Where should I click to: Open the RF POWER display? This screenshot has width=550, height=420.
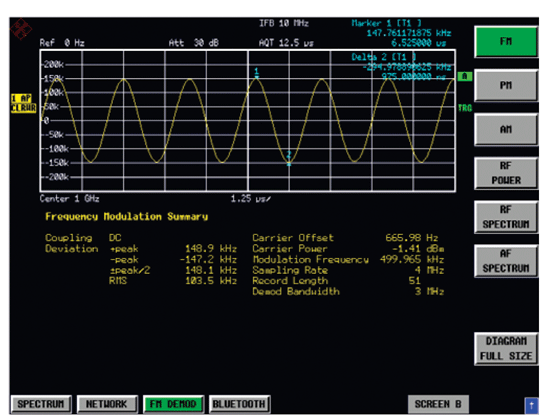tap(506, 173)
